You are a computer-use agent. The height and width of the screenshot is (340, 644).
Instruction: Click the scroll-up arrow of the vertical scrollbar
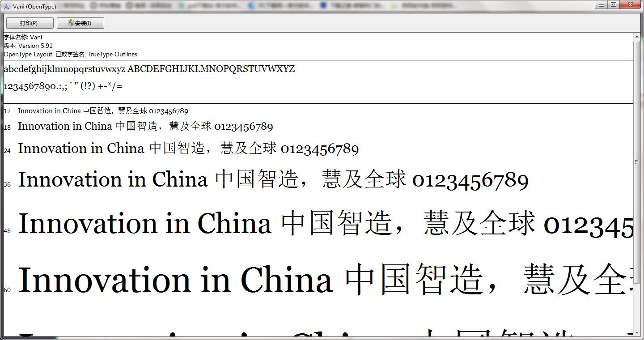pyautogui.click(x=637, y=37)
